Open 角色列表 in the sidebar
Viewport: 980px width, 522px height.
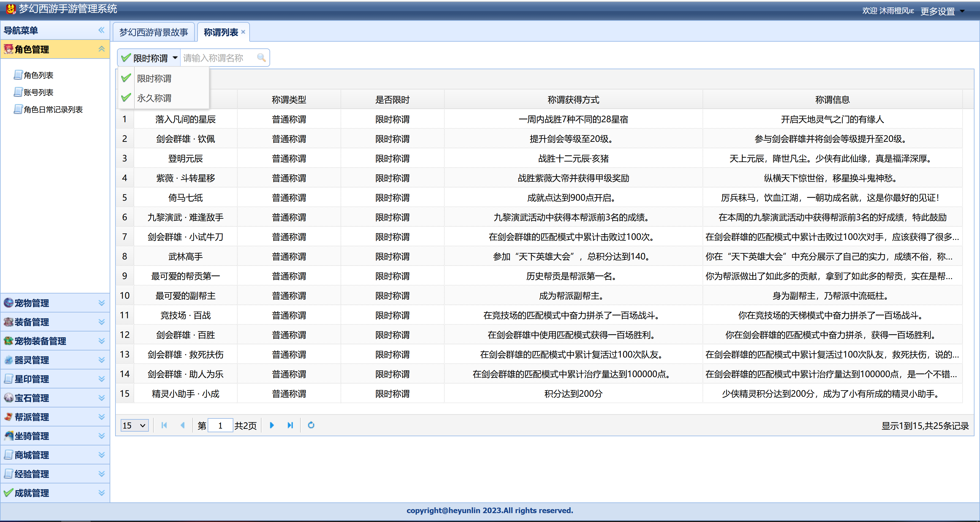coord(38,75)
